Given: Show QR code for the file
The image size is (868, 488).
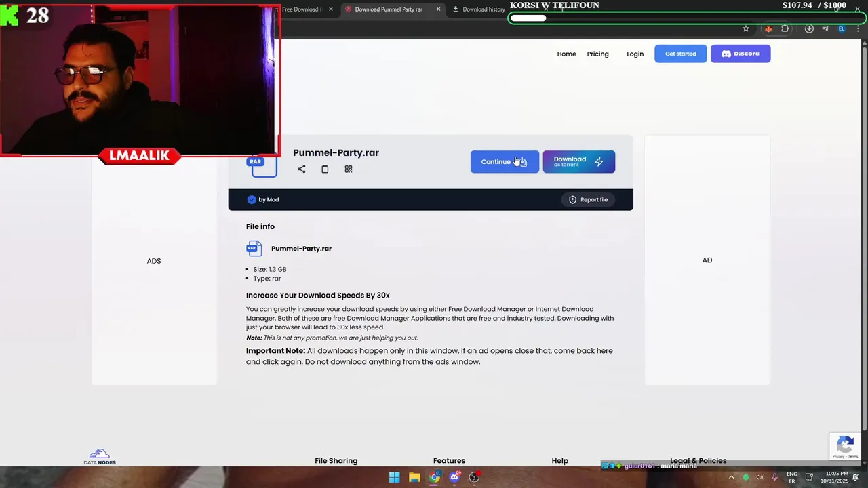Looking at the screenshot, I should [x=349, y=169].
